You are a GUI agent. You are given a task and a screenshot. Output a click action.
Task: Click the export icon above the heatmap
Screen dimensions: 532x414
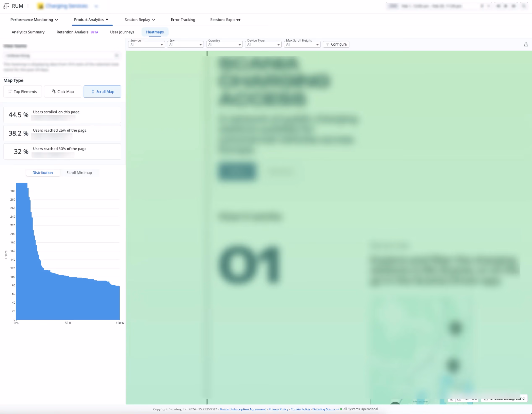(526, 44)
